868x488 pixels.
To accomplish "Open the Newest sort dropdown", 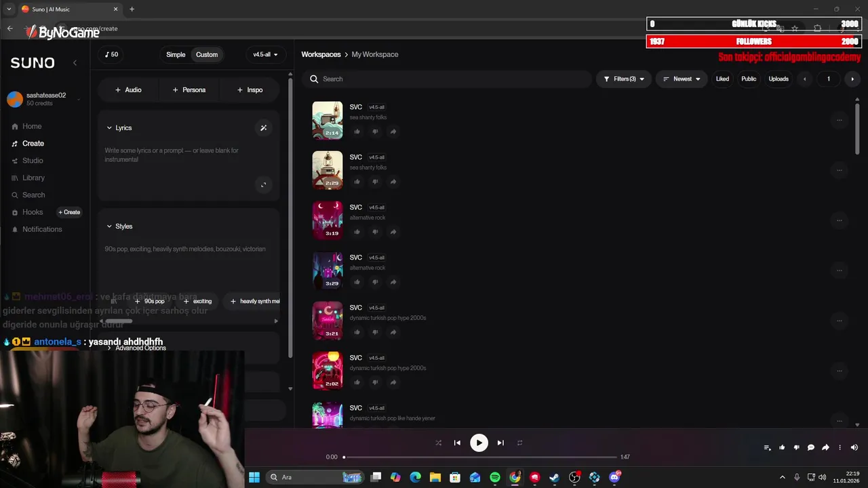I will 682,79.
